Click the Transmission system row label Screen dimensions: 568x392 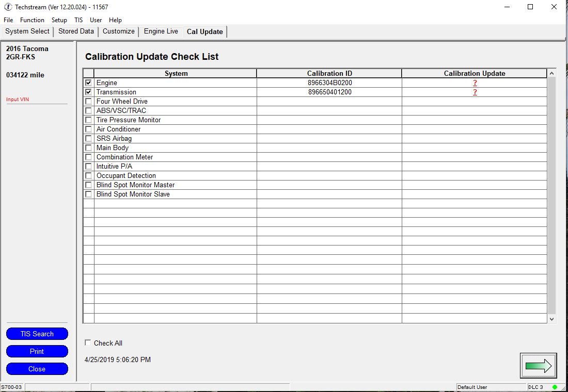tap(116, 92)
